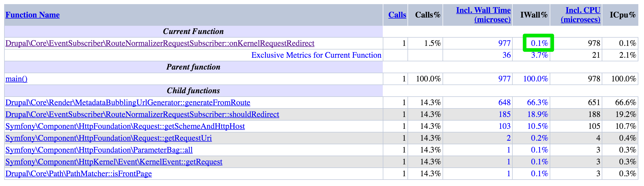Click CPU value 4 for getRequestUri

click(598, 138)
